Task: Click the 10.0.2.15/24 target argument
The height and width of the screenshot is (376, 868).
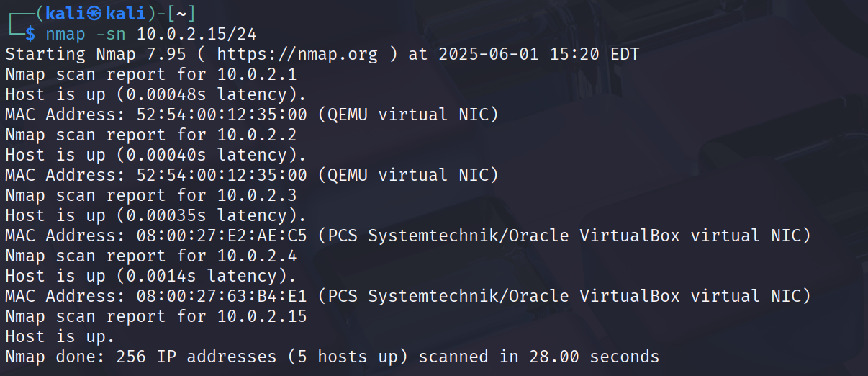Action: coord(196,33)
